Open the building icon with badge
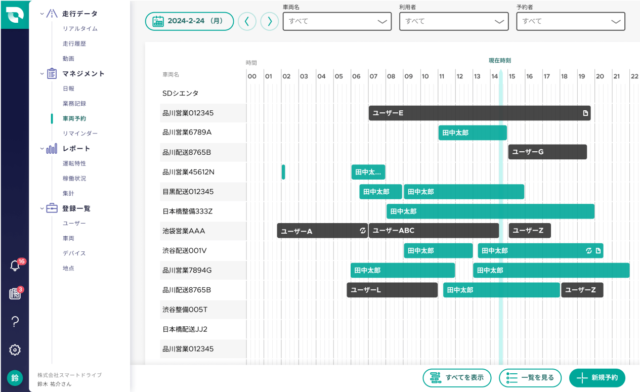This screenshot has height=392, width=640. click(15, 294)
